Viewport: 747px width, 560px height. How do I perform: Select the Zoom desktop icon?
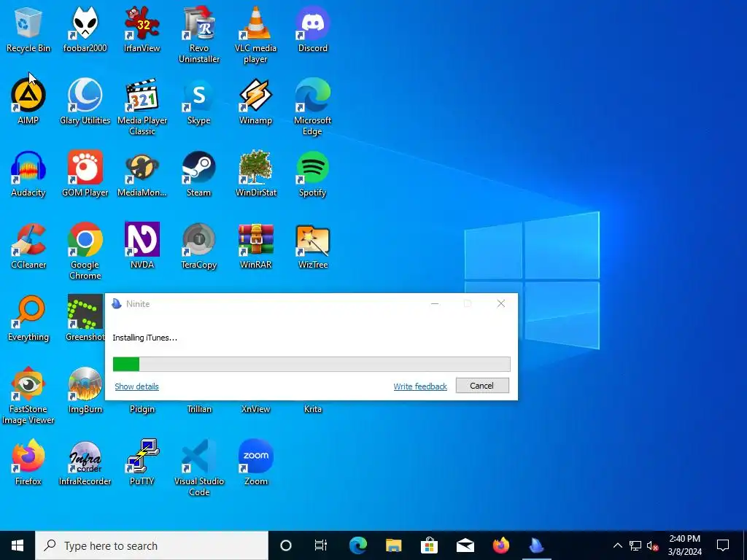pyautogui.click(x=256, y=463)
